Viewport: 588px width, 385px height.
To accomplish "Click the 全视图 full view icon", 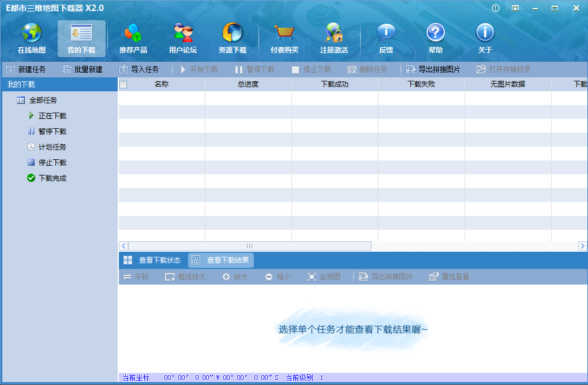I will pos(324,276).
